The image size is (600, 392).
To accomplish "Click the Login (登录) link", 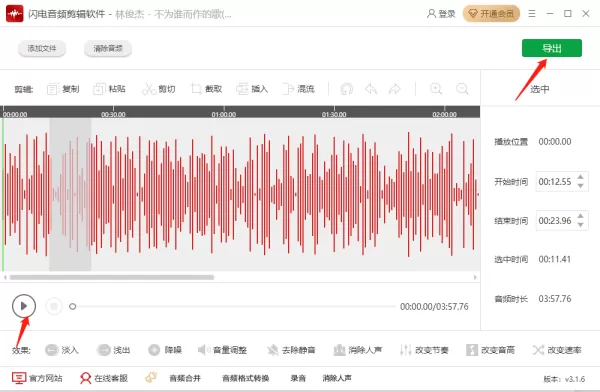I will click(x=441, y=14).
